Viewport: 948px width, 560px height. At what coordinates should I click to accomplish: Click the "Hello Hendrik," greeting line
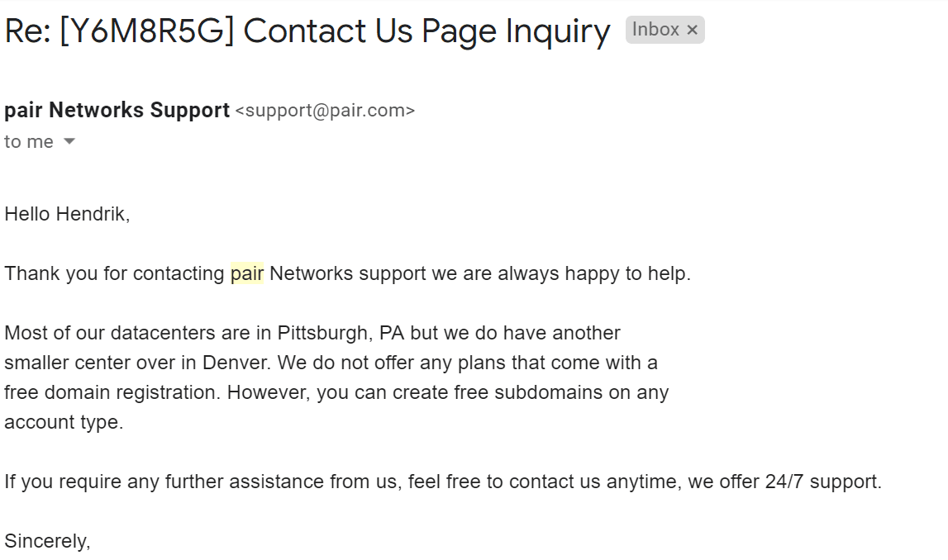[67, 214]
